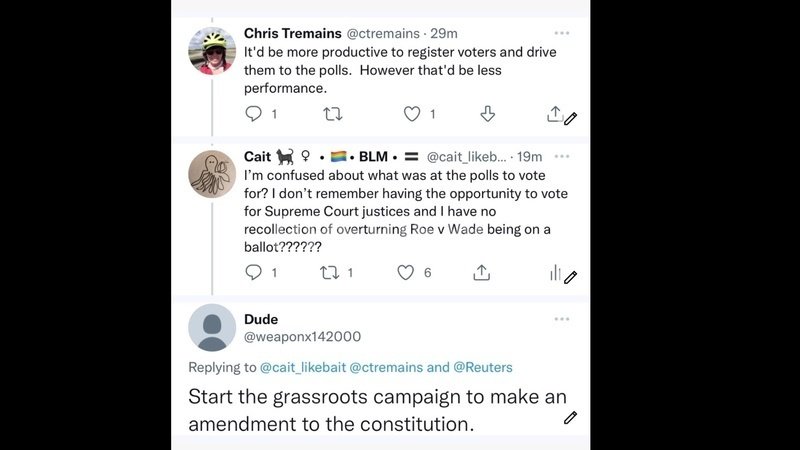Screen dimensions: 800x450
Task: View analytics on Cait's tweet
Action: (x=554, y=272)
